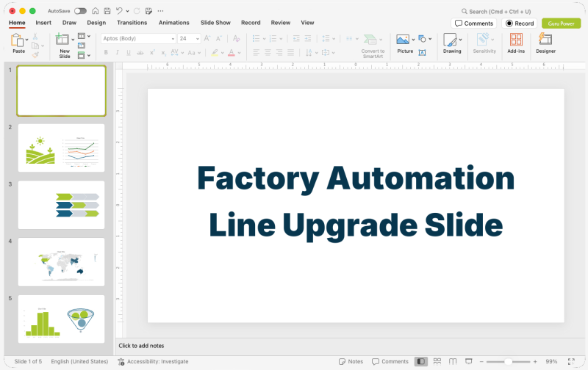Open the Aptos (Body) font name box
588x370 pixels.
click(138, 38)
